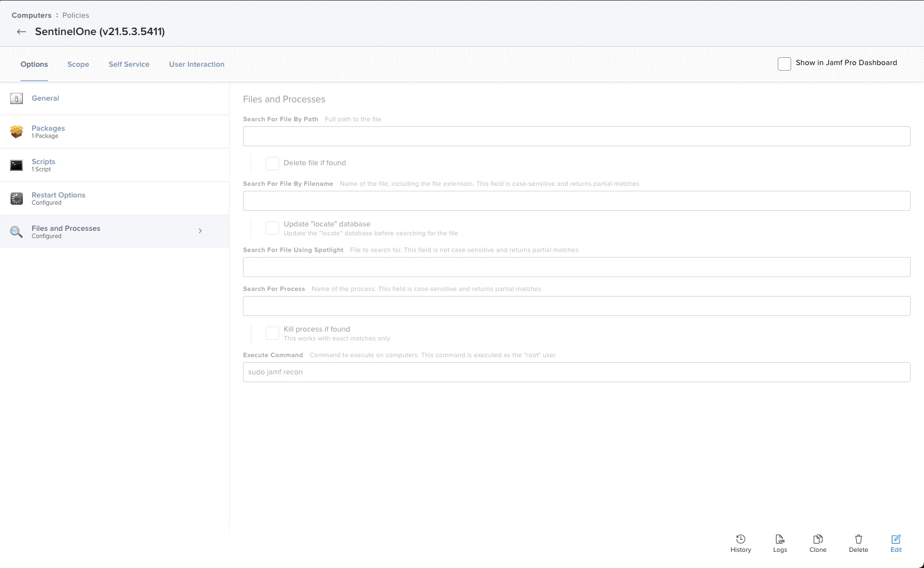Click the Files and Processes magnifier icon
Screen dimensions: 924x568
[17, 232]
